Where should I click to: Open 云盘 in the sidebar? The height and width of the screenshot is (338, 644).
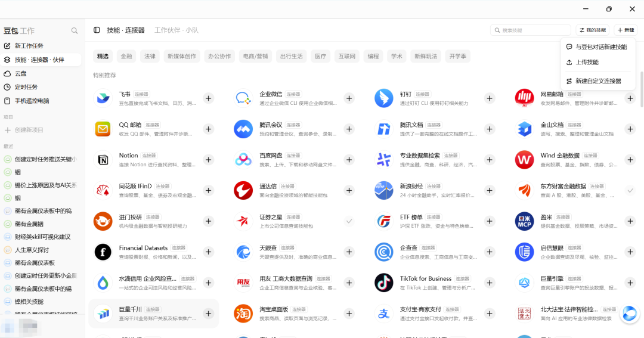[41, 73]
